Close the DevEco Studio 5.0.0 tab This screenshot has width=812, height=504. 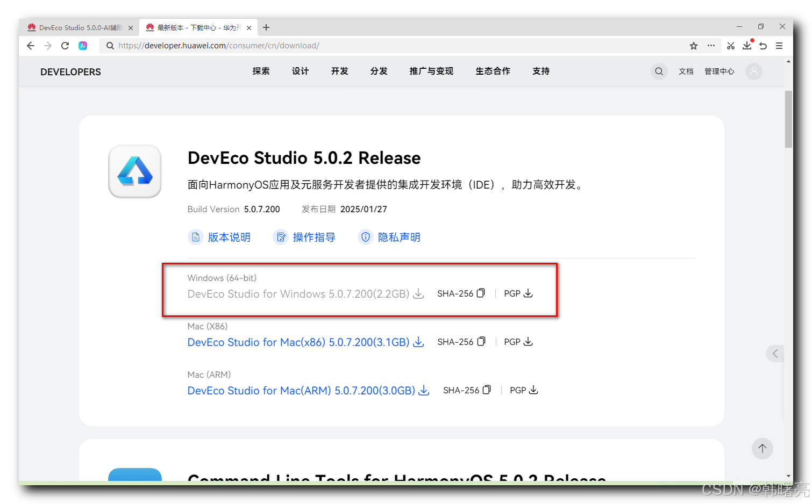click(x=131, y=28)
